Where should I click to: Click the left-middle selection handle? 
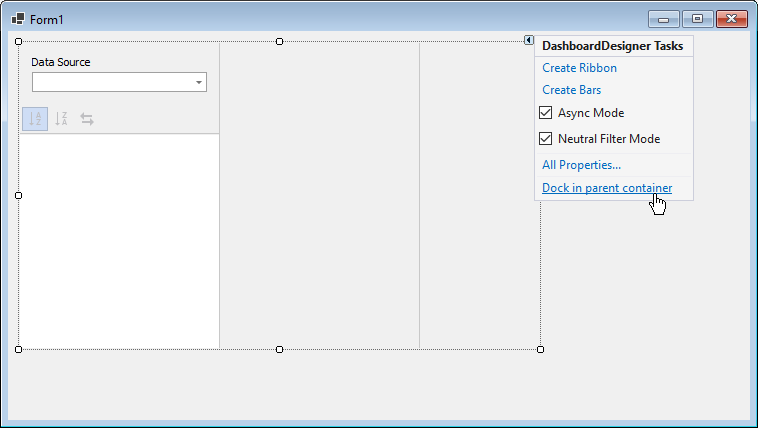[x=18, y=195]
